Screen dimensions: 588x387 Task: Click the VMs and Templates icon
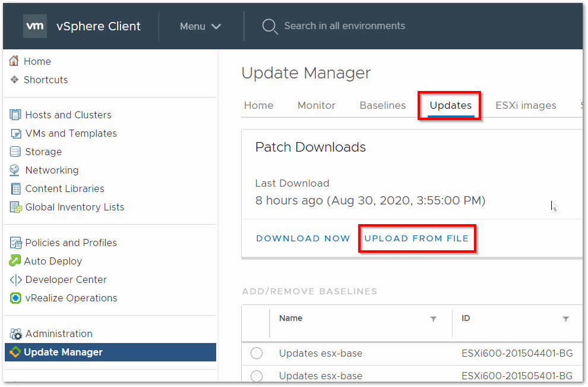pos(15,133)
